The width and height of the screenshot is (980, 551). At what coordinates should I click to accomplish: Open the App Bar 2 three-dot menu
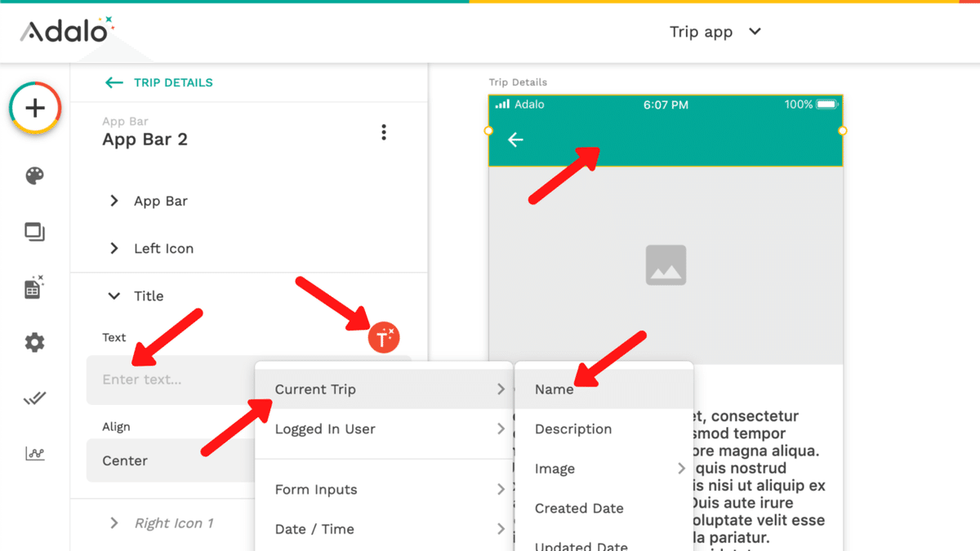(x=384, y=132)
